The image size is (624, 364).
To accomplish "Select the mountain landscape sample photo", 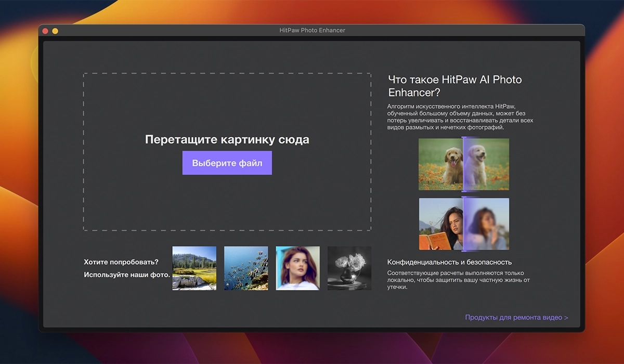I will coord(194,268).
